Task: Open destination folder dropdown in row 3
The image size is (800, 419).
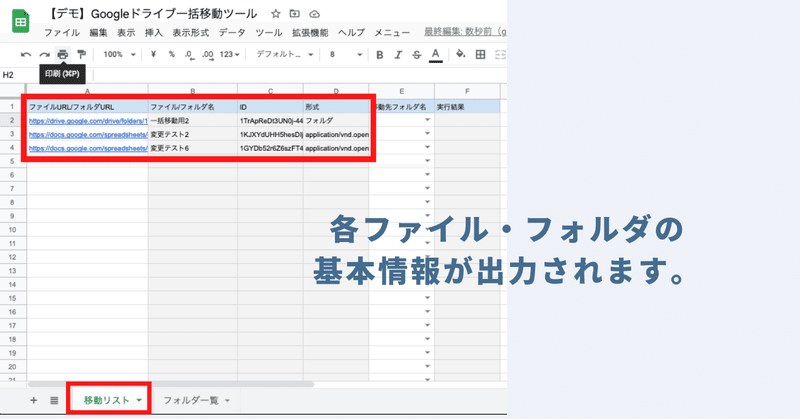Action: (x=428, y=134)
